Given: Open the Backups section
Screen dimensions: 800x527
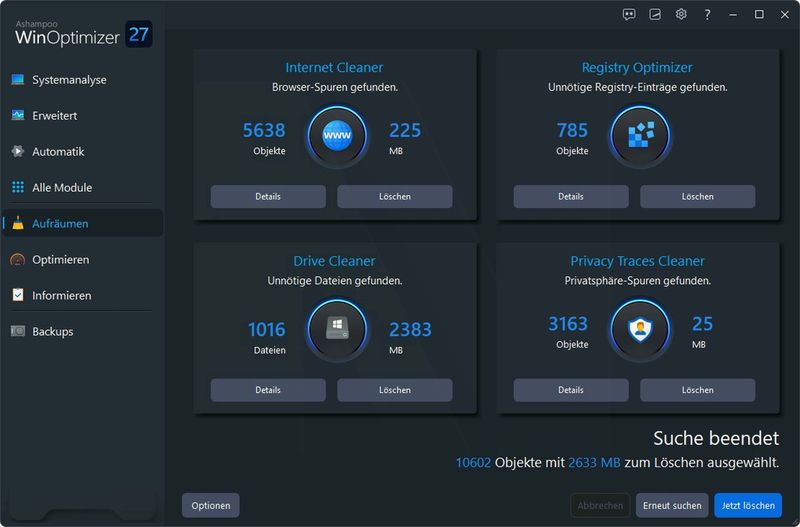Looking at the screenshot, I should (52, 332).
